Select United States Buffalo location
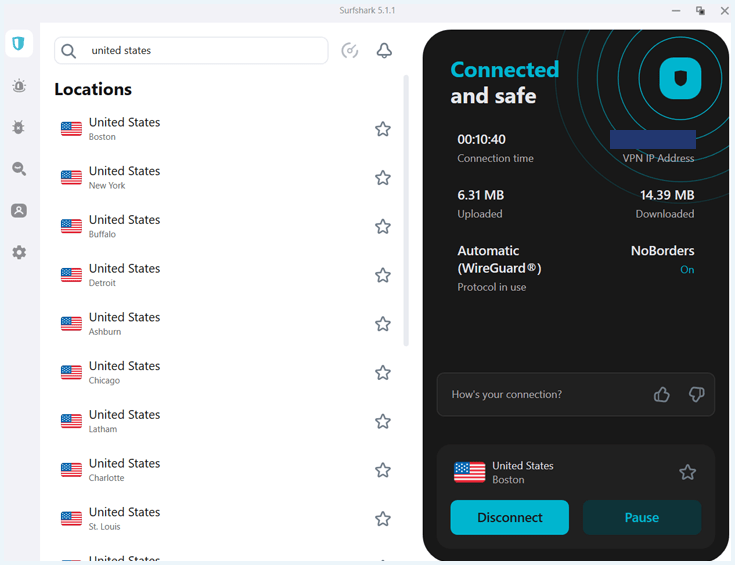735x565 pixels. (225, 226)
